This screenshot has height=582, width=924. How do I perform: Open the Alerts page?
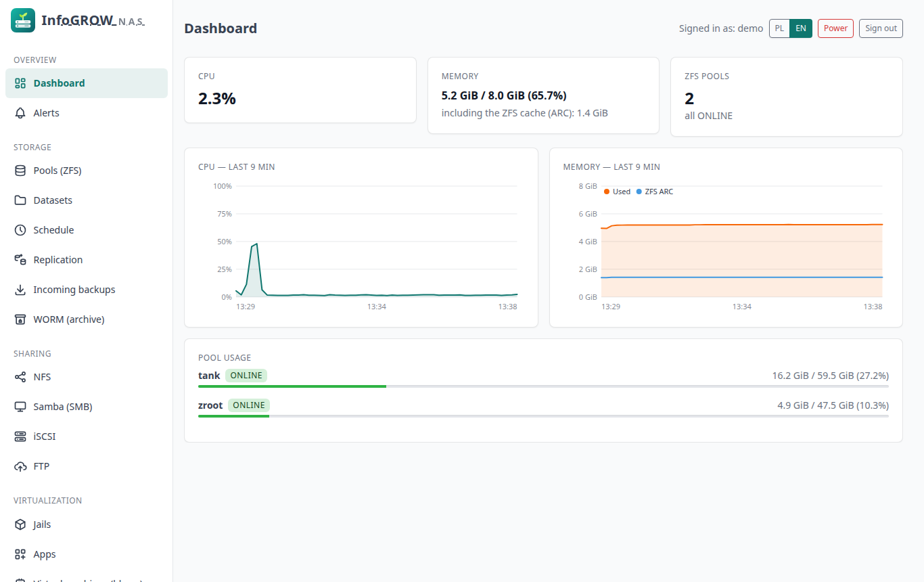coord(87,113)
